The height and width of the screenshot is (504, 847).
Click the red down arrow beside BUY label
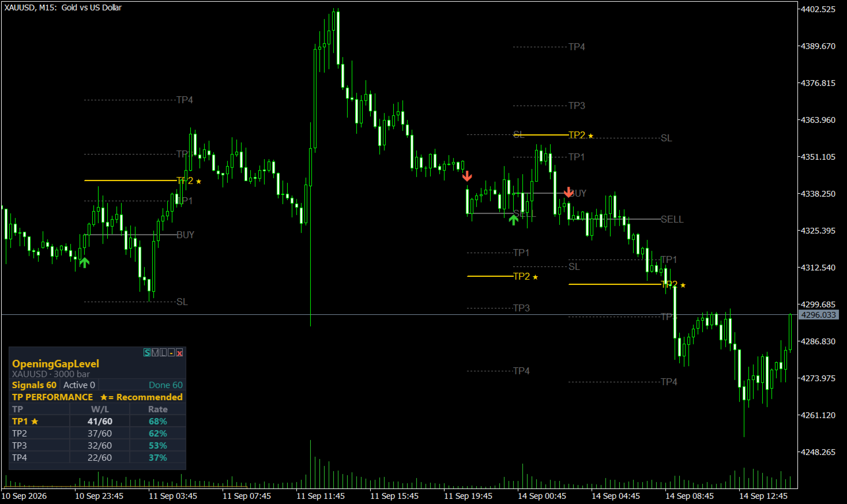pyautogui.click(x=569, y=192)
